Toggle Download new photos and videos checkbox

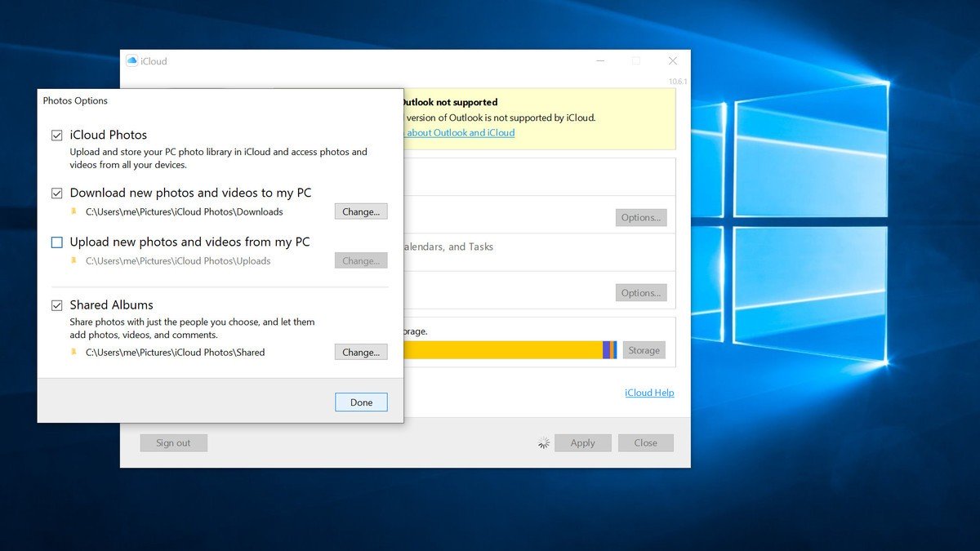click(57, 193)
